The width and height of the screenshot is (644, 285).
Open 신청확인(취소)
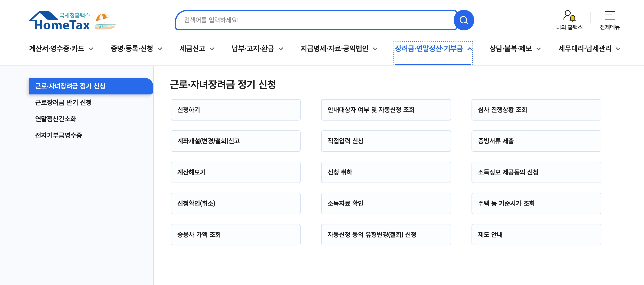pyautogui.click(x=235, y=203)
